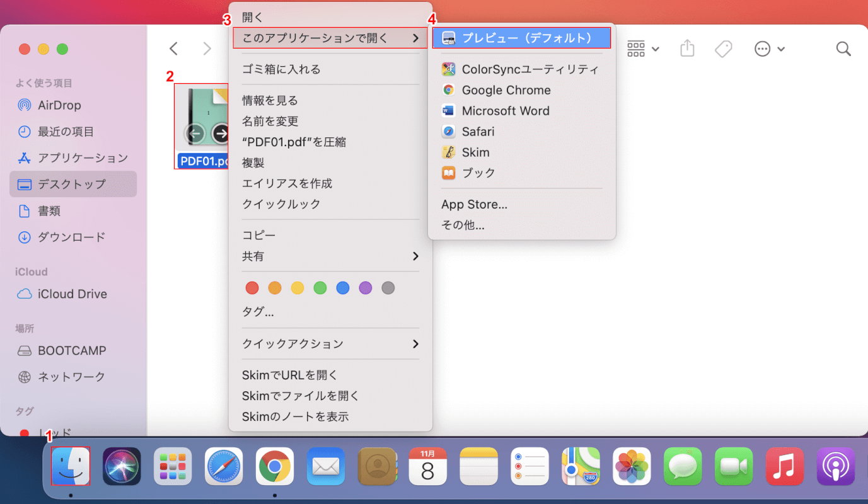This screenshot has width=868, height=504.
Task: Expand このアプリケーションで開く submenu
Action: pos(331,38)
